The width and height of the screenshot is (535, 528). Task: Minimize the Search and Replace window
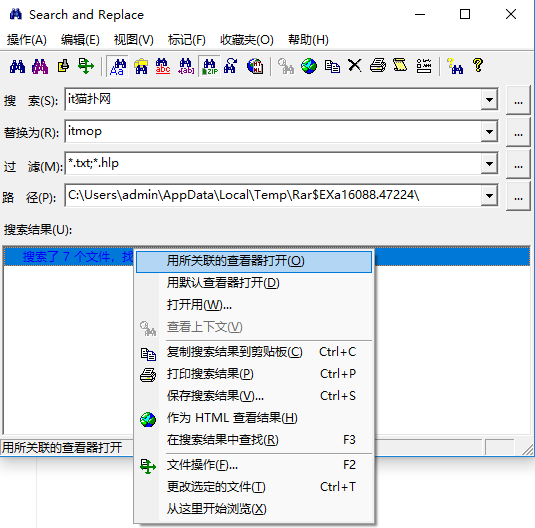point(420,14)
